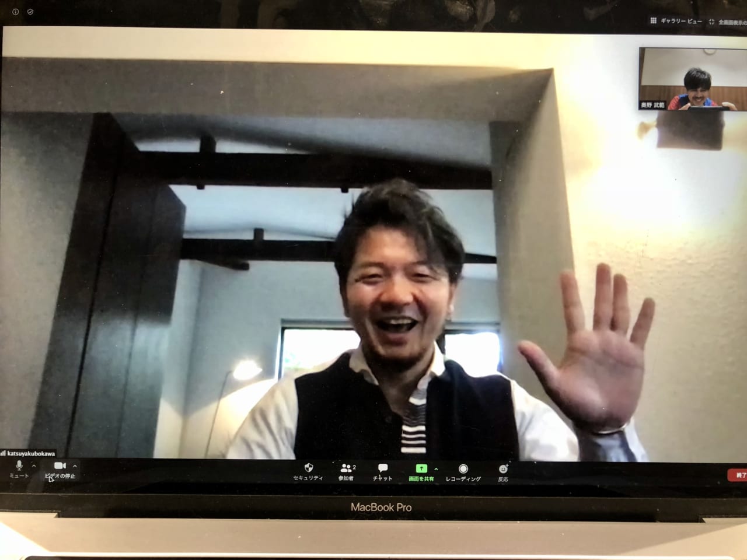Image resolution: width=747 pixels, height=560 pixels.
Task: Click the green encryption shield icon
Action: pyautogui.click(x=30, y=12)
